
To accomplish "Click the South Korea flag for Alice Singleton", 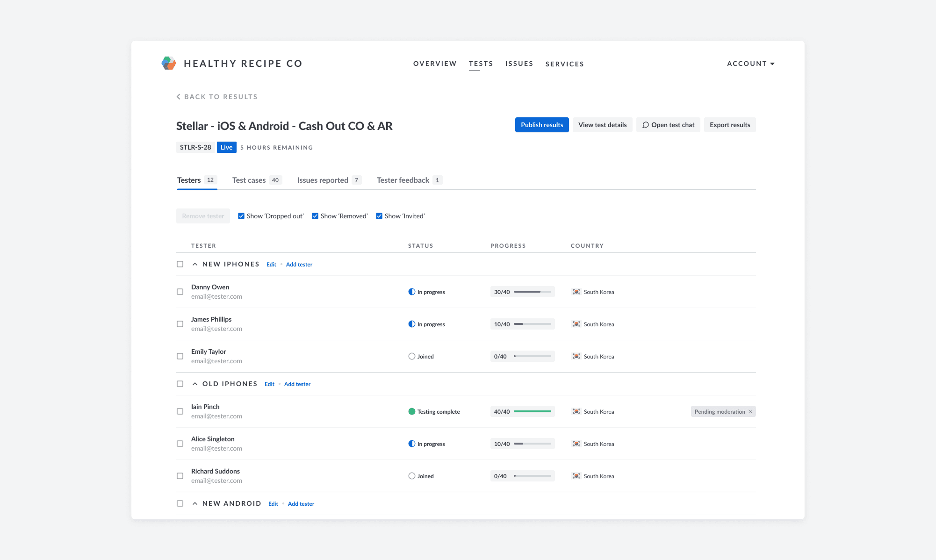I will [576, 444].
